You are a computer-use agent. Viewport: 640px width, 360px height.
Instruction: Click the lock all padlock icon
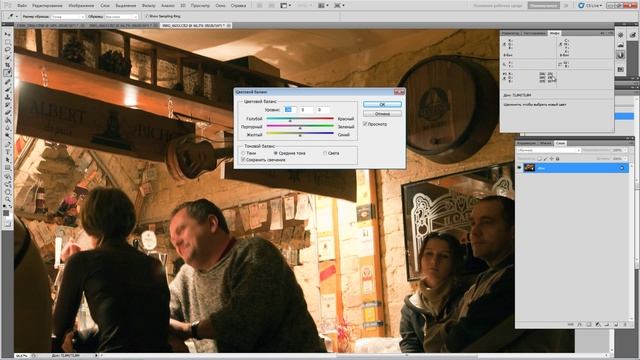coord(558,158)
